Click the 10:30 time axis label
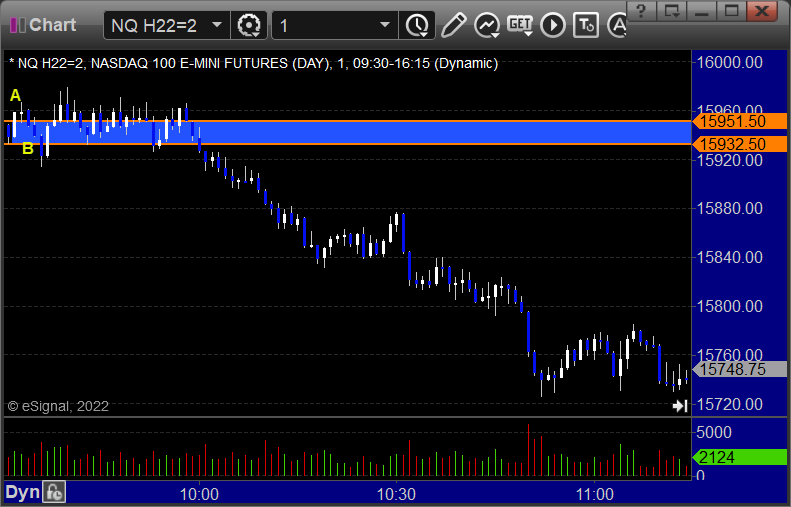 (397, 494)
